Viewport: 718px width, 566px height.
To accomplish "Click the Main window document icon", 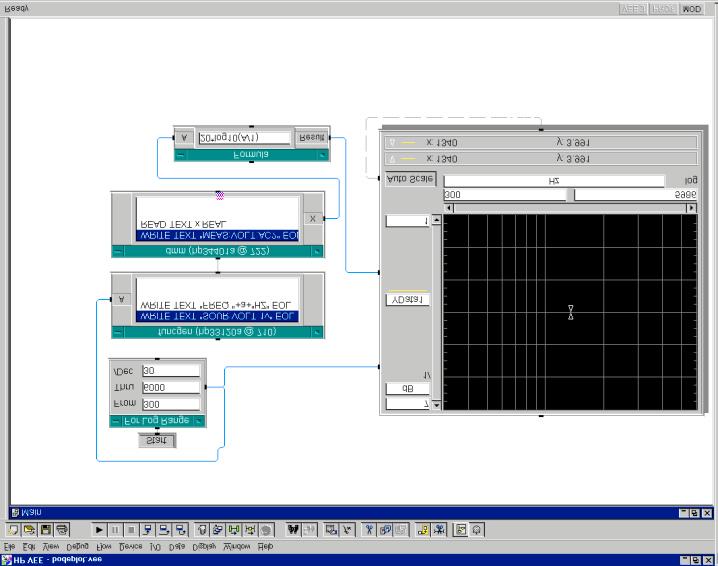I will [x=16, y=512].
